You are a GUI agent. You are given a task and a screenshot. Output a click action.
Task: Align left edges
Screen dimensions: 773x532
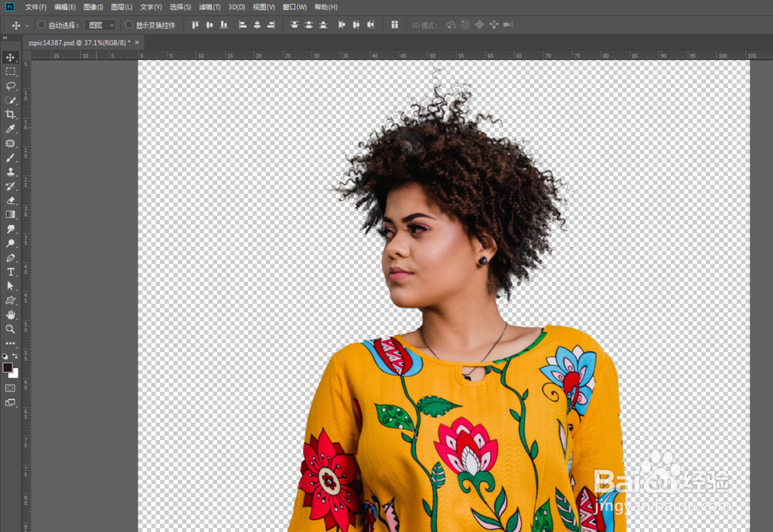pyautogui.click(x=243, y=25)
